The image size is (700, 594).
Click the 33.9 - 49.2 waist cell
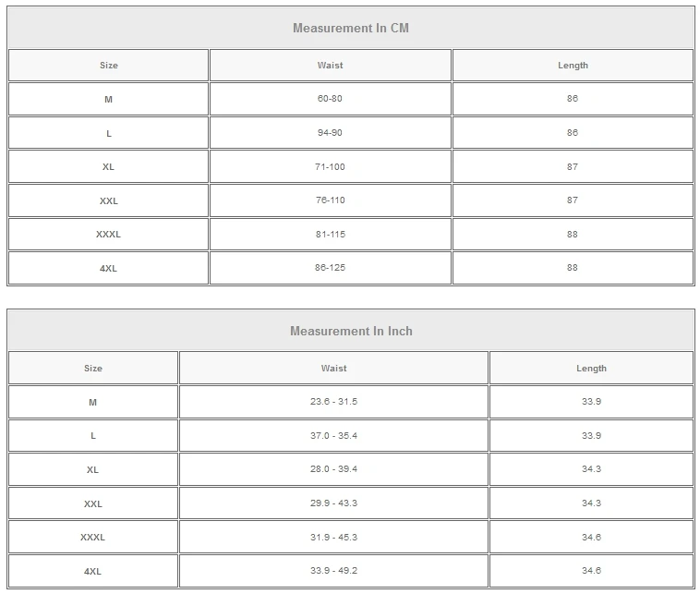pos(333,571)
